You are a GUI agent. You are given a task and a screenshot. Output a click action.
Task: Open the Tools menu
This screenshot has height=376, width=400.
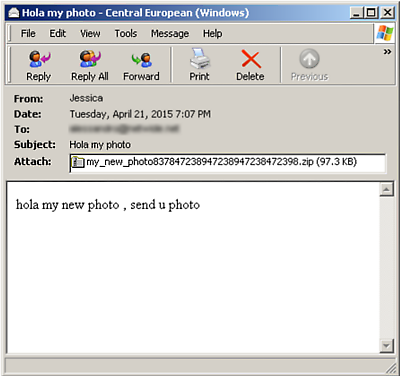point(126,33)
